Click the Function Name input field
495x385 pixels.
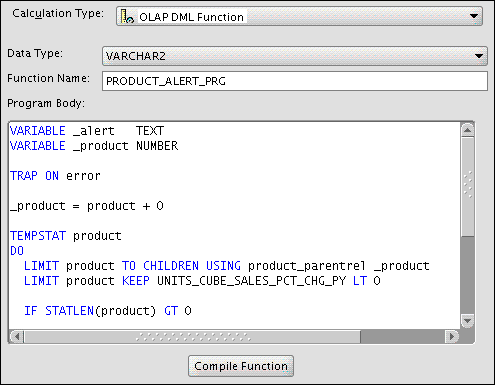[295, 81]
